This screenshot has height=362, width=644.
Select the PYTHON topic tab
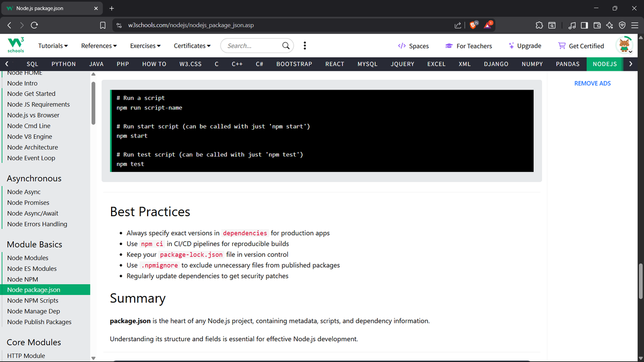point(63,64)
